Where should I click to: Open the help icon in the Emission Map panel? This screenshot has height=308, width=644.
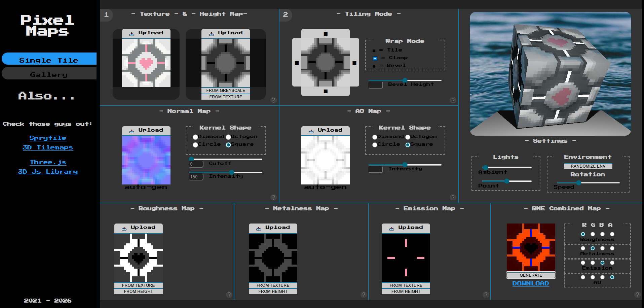coord(485,295)
